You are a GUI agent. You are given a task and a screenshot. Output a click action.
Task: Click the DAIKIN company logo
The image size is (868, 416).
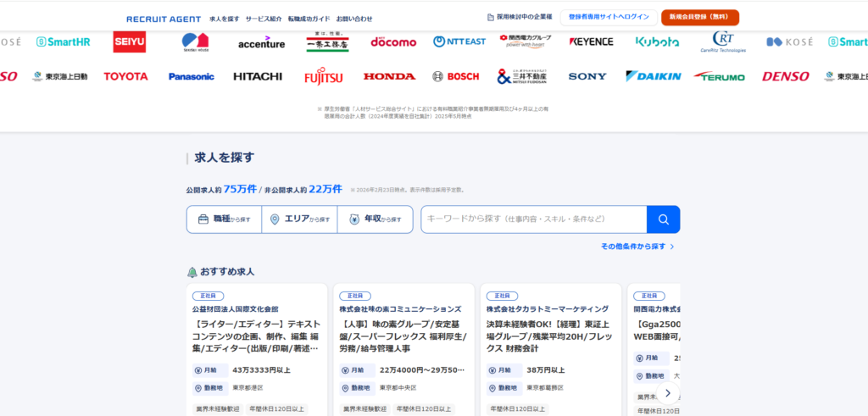(653, 76)
